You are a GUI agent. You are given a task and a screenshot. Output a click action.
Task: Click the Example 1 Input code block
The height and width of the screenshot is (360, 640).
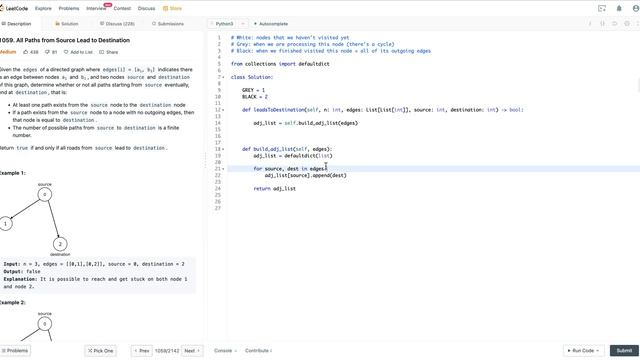click(x=97, y=275)
